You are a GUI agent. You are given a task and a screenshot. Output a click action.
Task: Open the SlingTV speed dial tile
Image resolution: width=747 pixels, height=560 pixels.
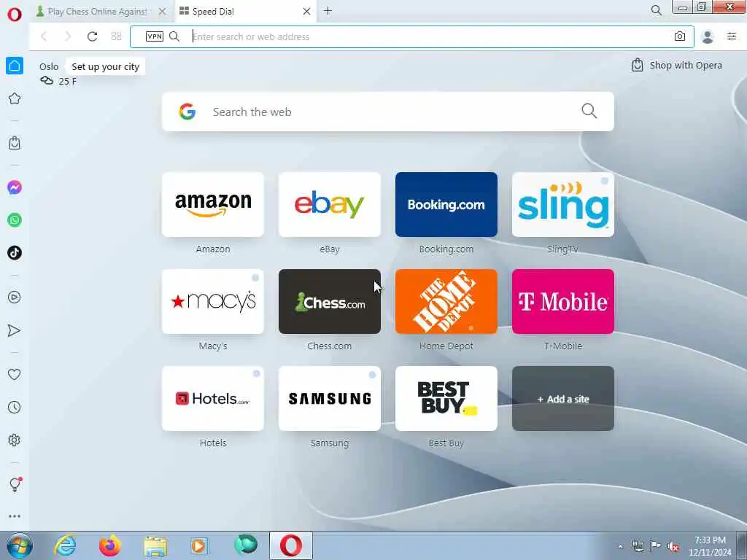[x=563, y=204]
